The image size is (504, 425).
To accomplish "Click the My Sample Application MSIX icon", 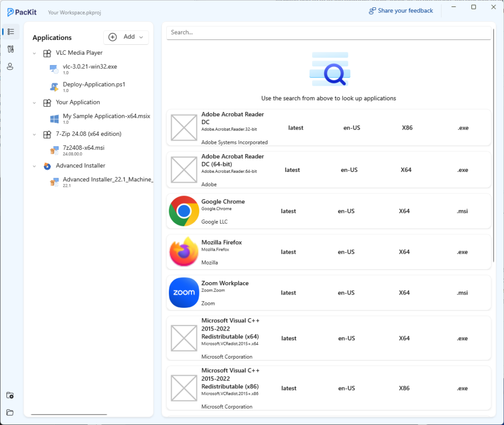I will coord(54,118).
